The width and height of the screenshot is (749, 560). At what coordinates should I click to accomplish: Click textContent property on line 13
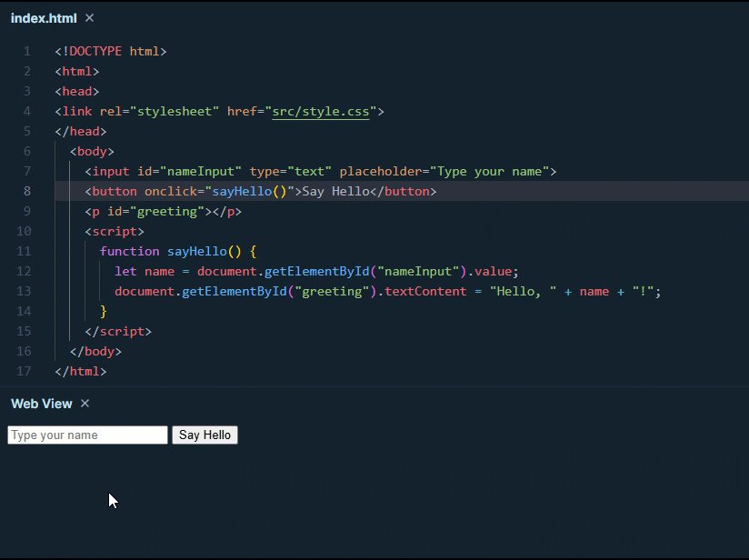[425, 292]
